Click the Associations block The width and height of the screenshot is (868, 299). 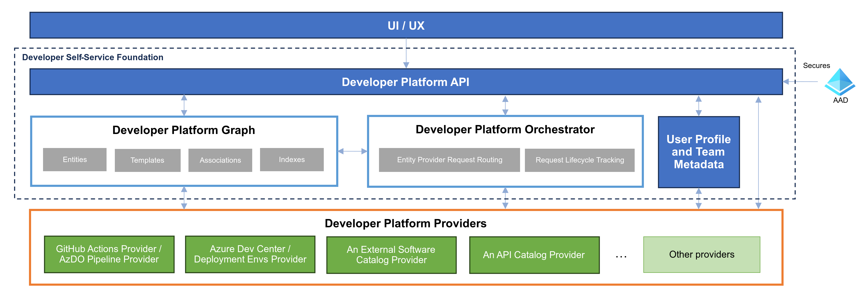(x=220, y=160)
